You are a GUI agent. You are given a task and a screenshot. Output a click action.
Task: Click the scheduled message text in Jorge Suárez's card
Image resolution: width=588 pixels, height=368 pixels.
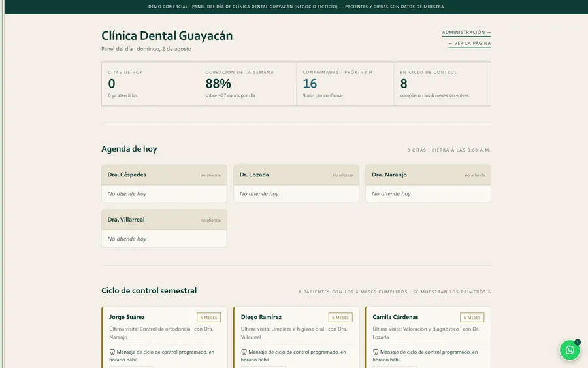[x=161, y=356]
